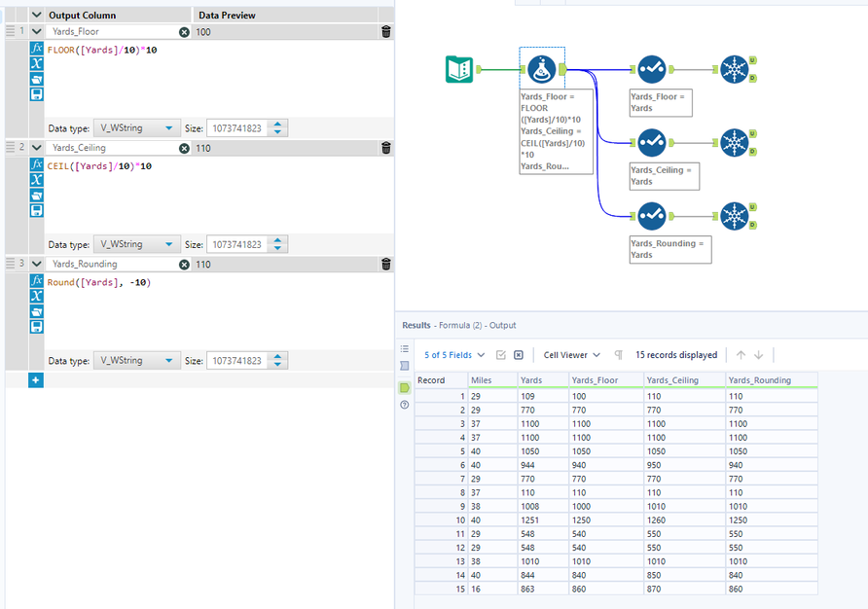The height and width of the screenshot is (609, 868).
Task: Save the Yards_Floor expression
Action: coord(37,94)
